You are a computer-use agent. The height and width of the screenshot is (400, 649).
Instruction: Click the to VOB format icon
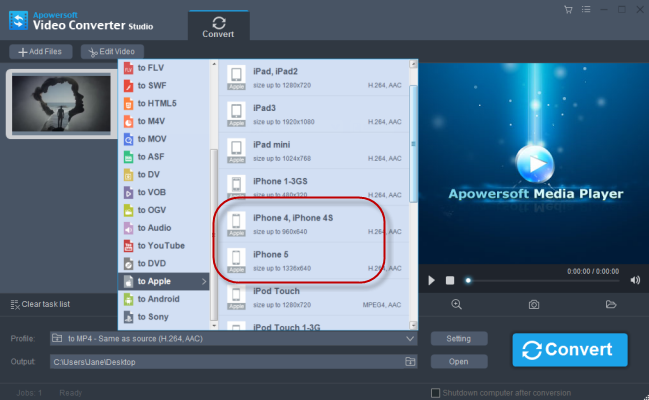coord(128,193)
